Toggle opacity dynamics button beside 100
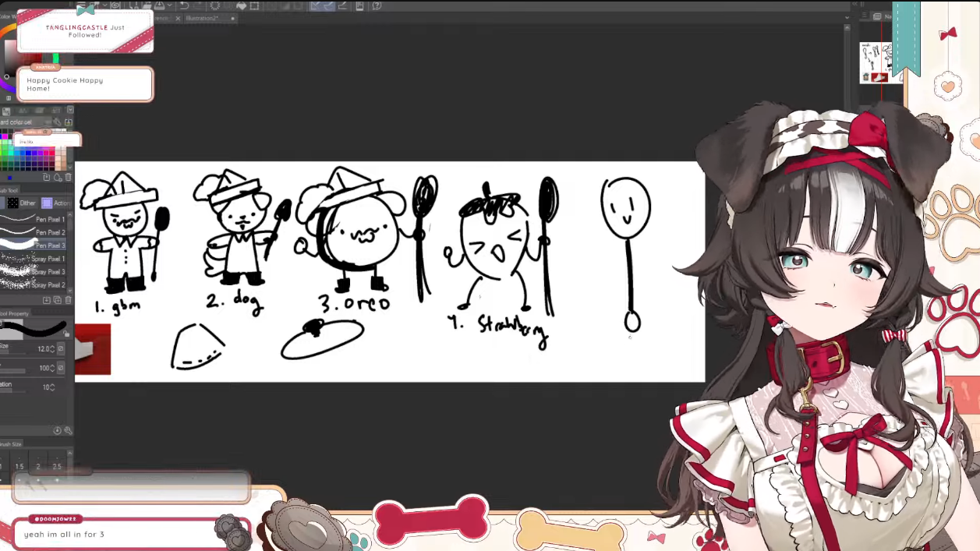 click(x=61, y=368)
